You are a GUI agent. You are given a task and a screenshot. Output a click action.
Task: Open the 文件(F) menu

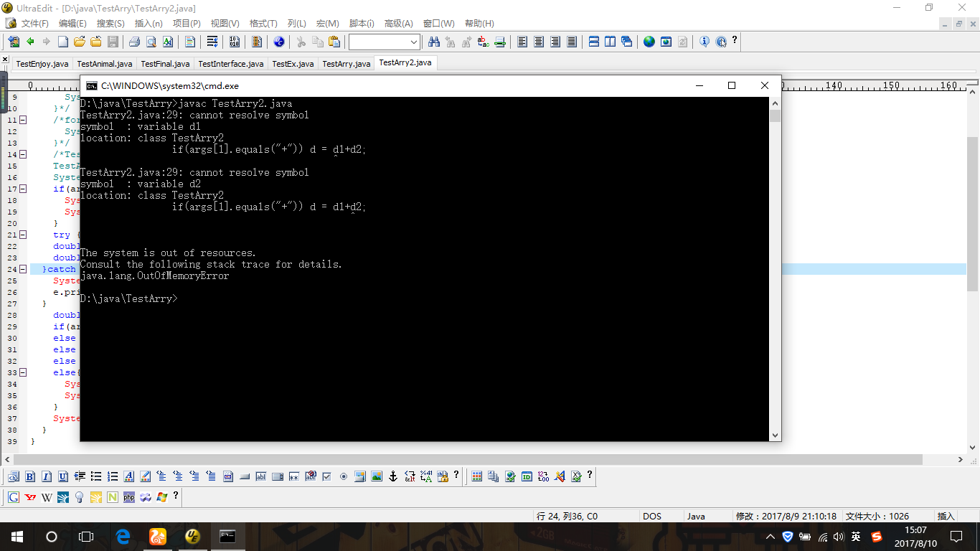[34, 24]
